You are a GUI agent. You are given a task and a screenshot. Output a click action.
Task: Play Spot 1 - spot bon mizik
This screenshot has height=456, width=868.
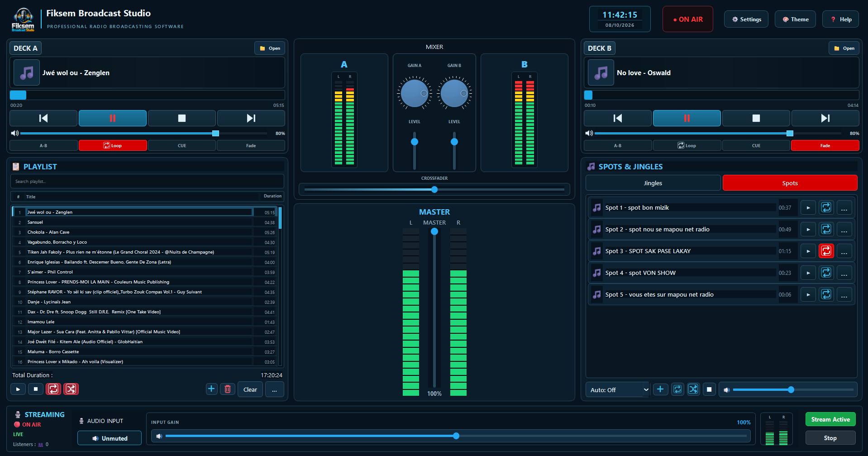tap(808, 208)
